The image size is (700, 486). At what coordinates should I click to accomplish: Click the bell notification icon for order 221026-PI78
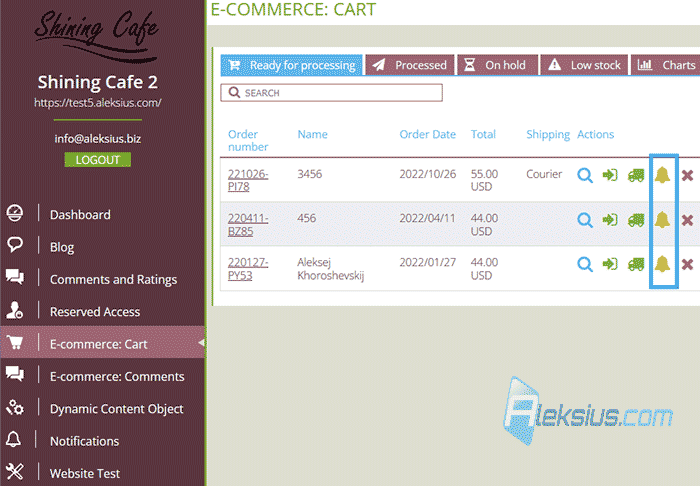(x=662, y=174)
